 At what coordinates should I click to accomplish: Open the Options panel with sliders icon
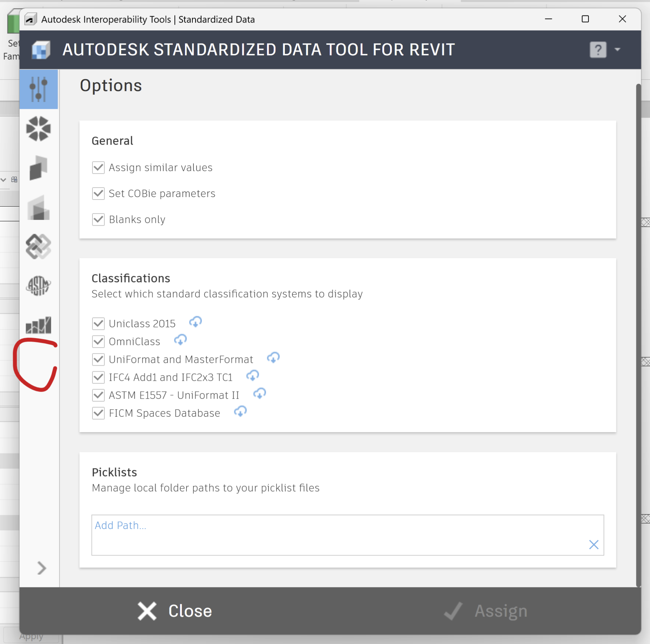pyautogui.click(x=39, y=89)
